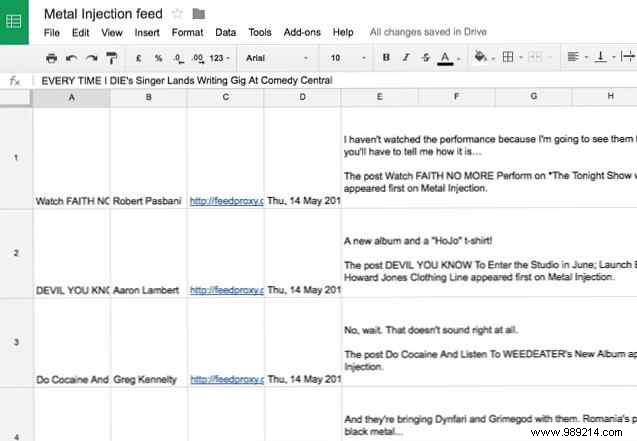This screenshot has height=441, width=637.
Task: Select column E header
Action: tap(379, 97)
